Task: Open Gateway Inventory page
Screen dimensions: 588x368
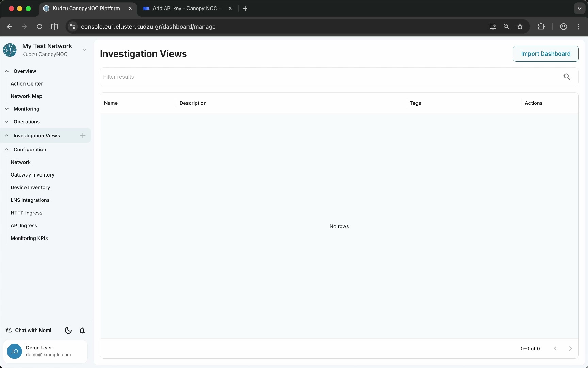Action: click(32, 175)
